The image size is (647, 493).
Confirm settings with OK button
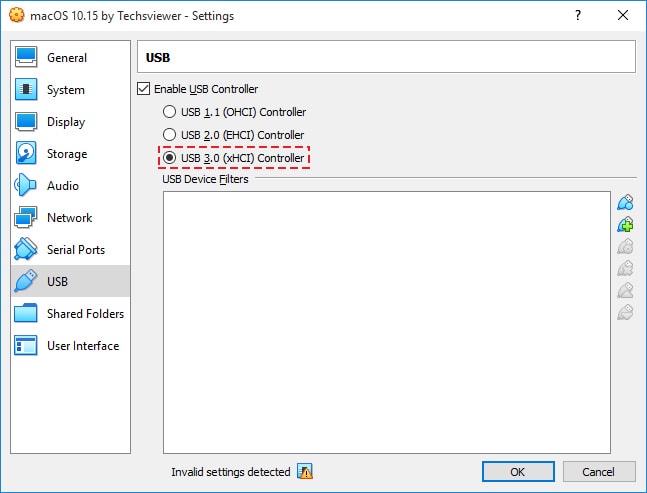click(518, 472)
